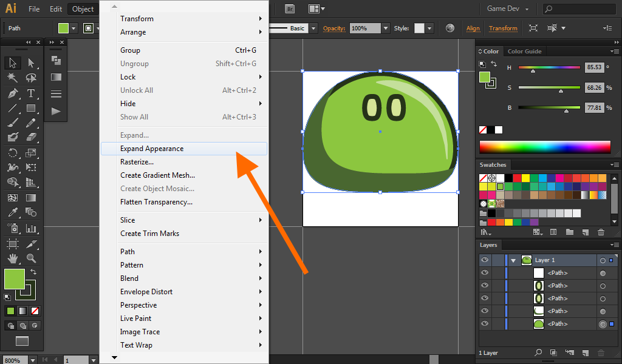622x364 pixels.
Task: Switch to the Color Guide tab
Action: [524, 52]
